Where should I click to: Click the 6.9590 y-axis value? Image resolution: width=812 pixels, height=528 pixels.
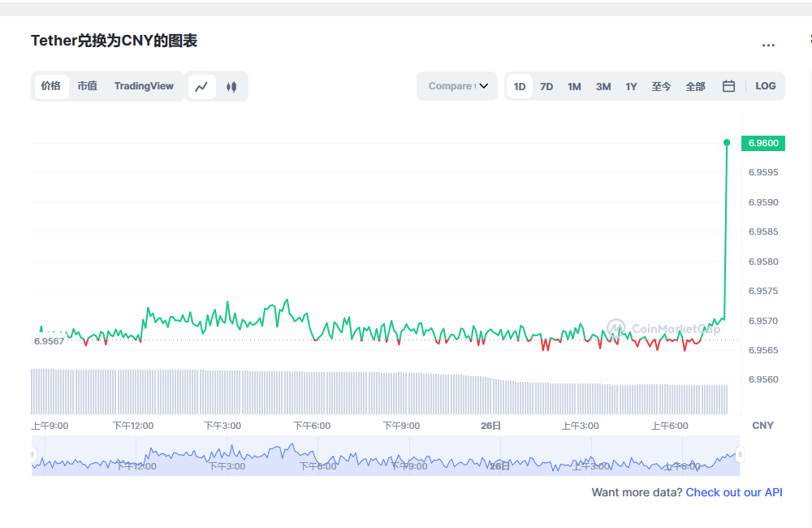(763, 202)
